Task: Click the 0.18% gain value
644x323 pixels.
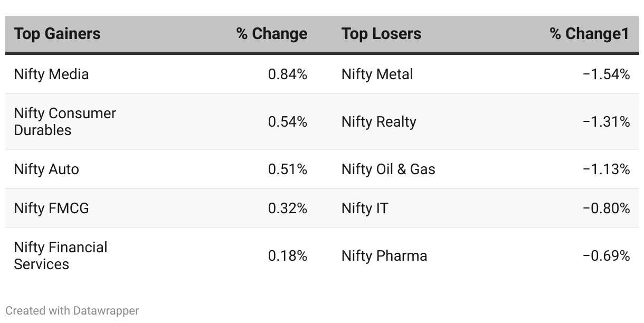Action: [287, 255]
